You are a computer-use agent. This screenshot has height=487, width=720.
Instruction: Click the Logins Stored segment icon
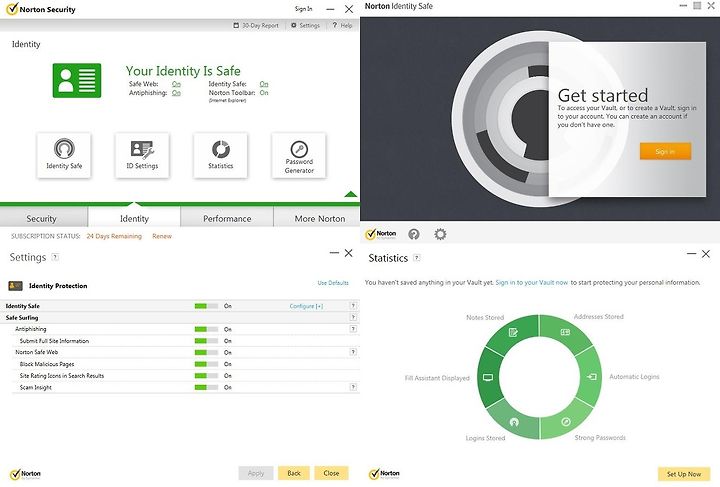click(x=514, y=422)
